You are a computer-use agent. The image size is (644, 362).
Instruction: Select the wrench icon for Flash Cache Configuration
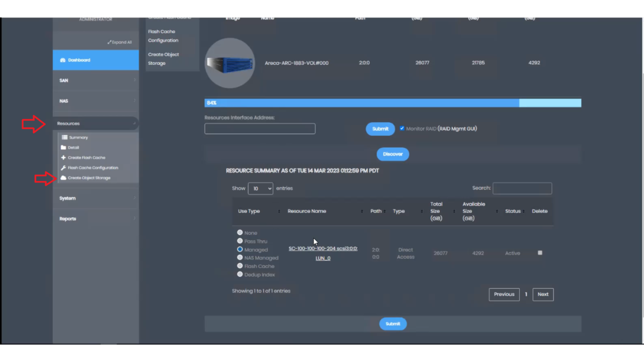point(64,167)
